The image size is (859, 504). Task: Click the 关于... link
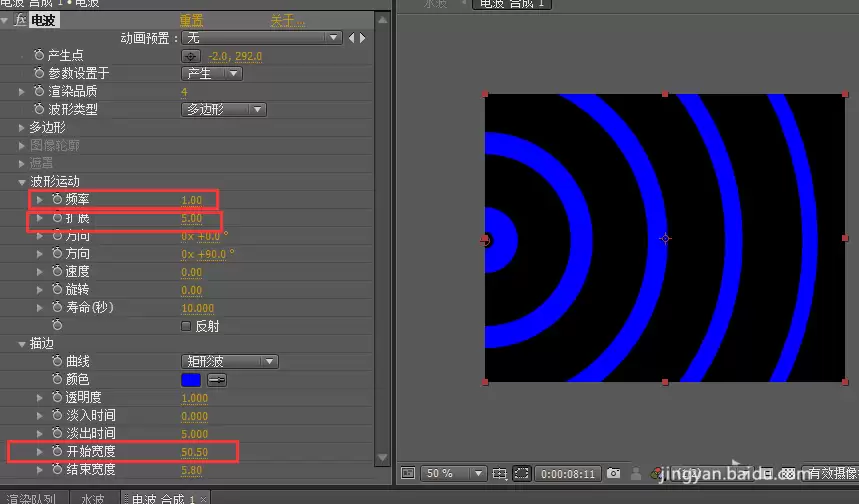pos(287,21)
